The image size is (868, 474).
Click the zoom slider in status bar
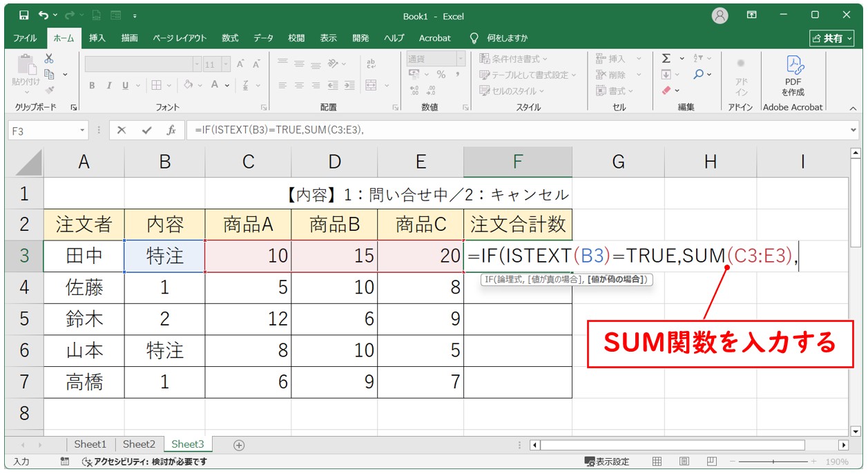[773, 462]
